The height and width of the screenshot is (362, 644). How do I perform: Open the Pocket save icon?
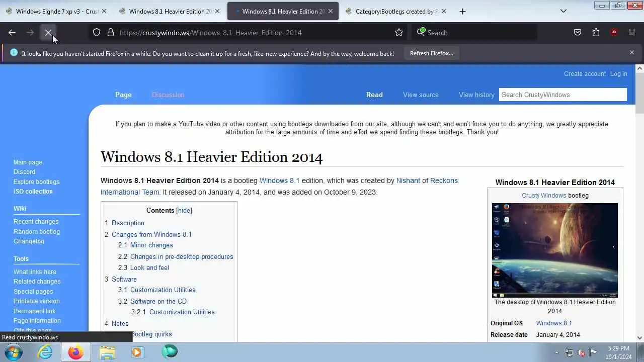(578, 33)
